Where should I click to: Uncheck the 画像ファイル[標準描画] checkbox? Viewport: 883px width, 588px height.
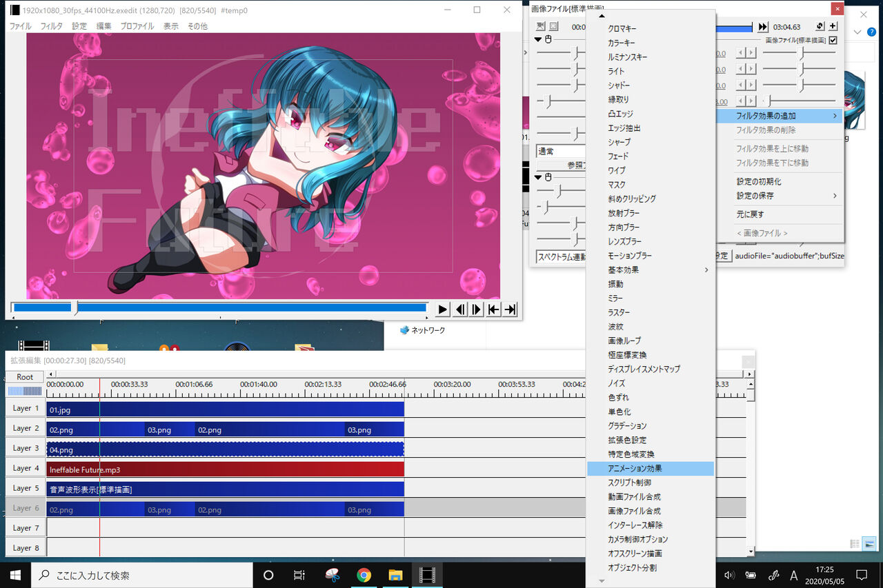coord(833,41)
